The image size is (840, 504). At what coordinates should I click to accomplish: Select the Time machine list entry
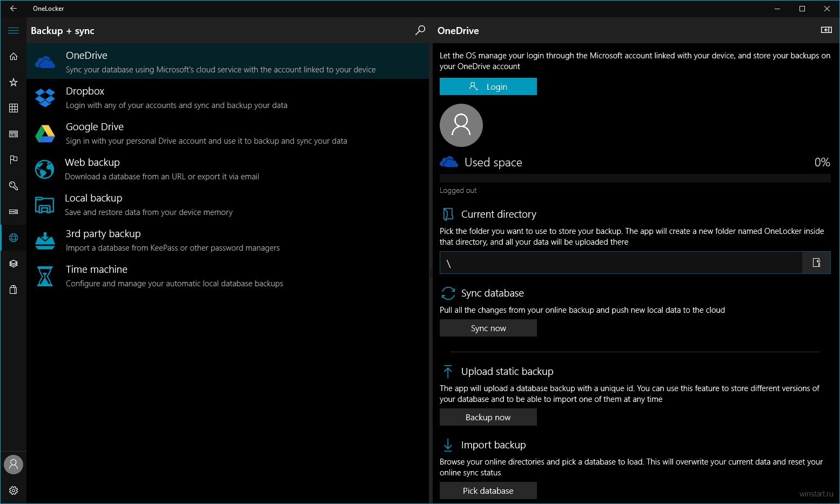tap(228, 275)
